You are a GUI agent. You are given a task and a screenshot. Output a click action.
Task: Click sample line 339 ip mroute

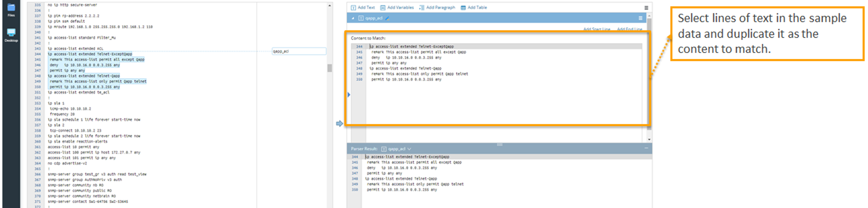click(x=100, y=27)
